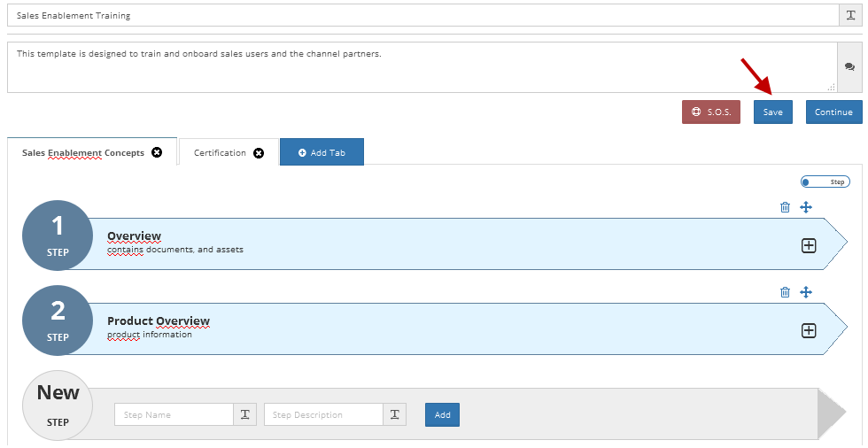Viewport: 868px width, 448px height.
Task: Delete Product Overview step with trash icon
Action: pyautogui.click(x=785, y=292)
